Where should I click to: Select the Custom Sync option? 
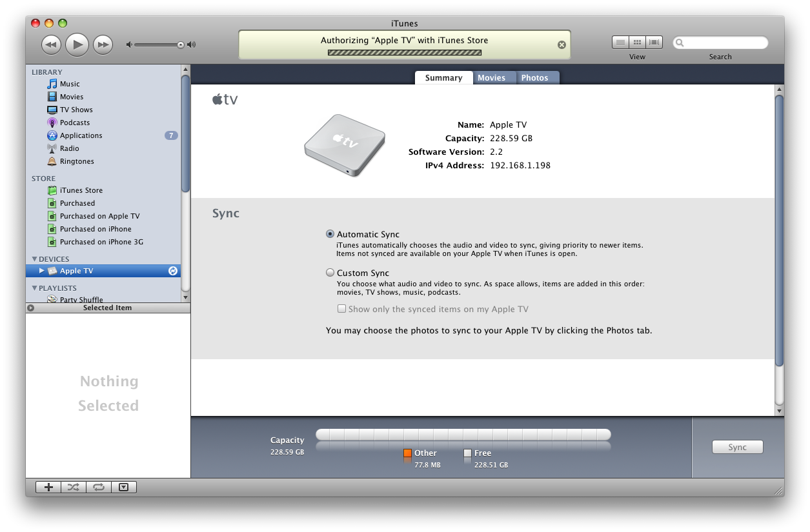click(330, 273)
